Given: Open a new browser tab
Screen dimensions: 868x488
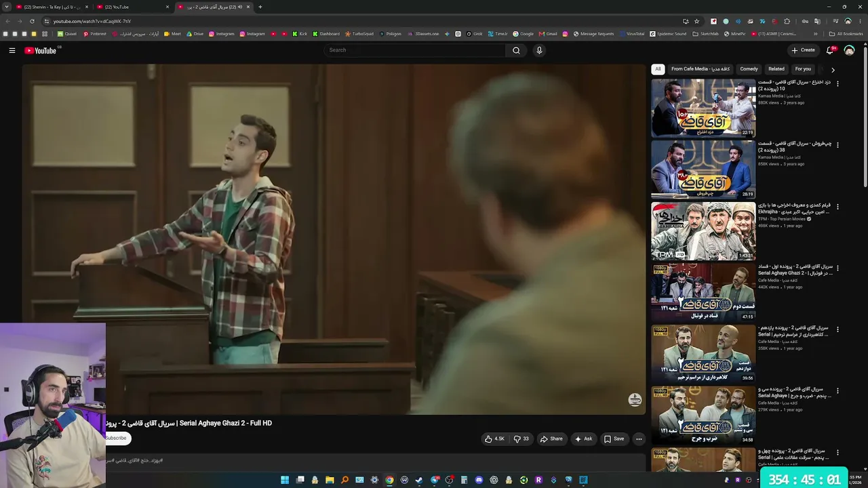Looking at the screenshot, I should [260, 7].
